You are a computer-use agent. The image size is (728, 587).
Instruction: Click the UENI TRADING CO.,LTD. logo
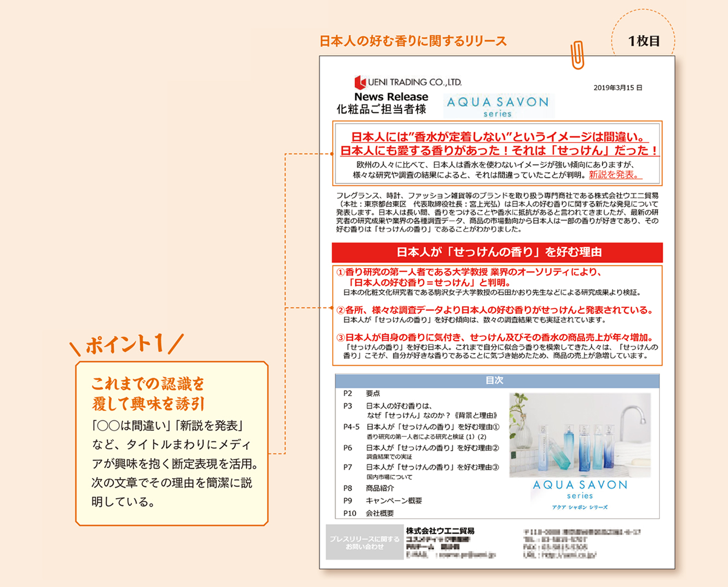(408, 82)
